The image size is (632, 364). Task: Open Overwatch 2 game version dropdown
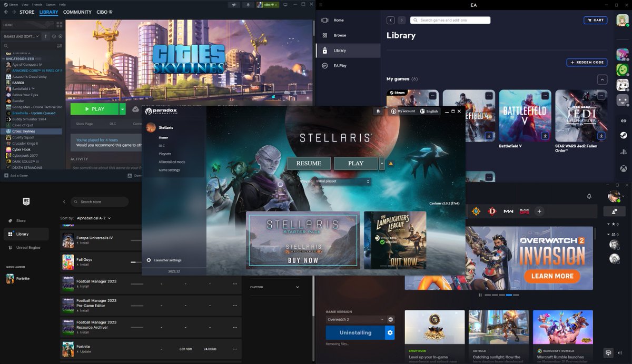click(355, 319)
